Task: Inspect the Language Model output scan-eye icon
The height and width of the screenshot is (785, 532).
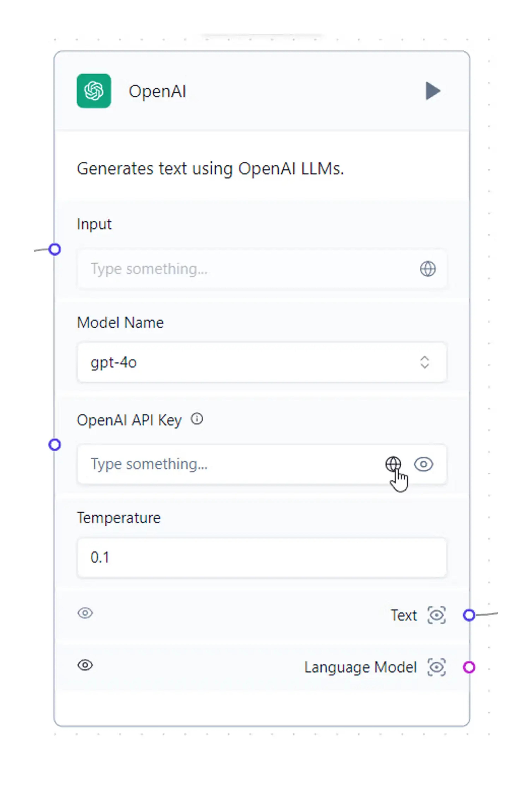Action: point(436,667)
